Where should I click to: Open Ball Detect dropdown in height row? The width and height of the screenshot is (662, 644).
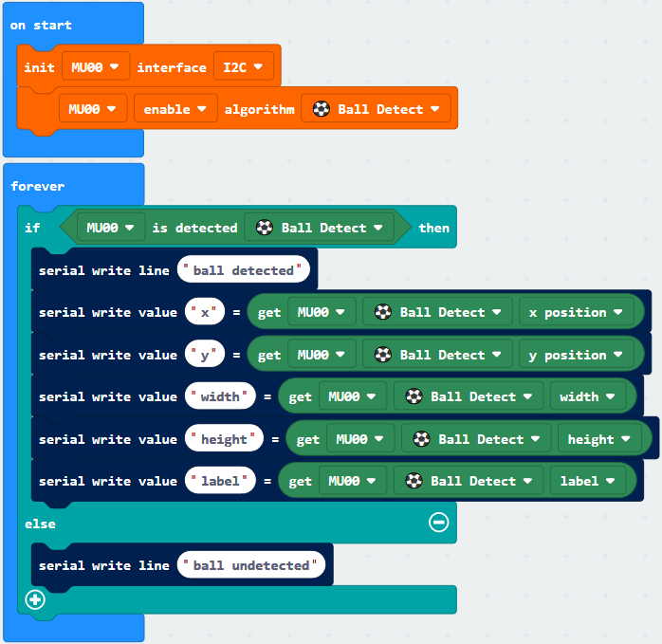pos(477,439)
